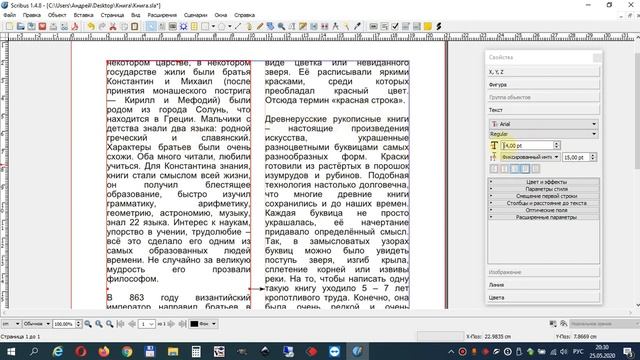Click the 100,00% zoom level field

pyautogui.click(x=64, y=324)
